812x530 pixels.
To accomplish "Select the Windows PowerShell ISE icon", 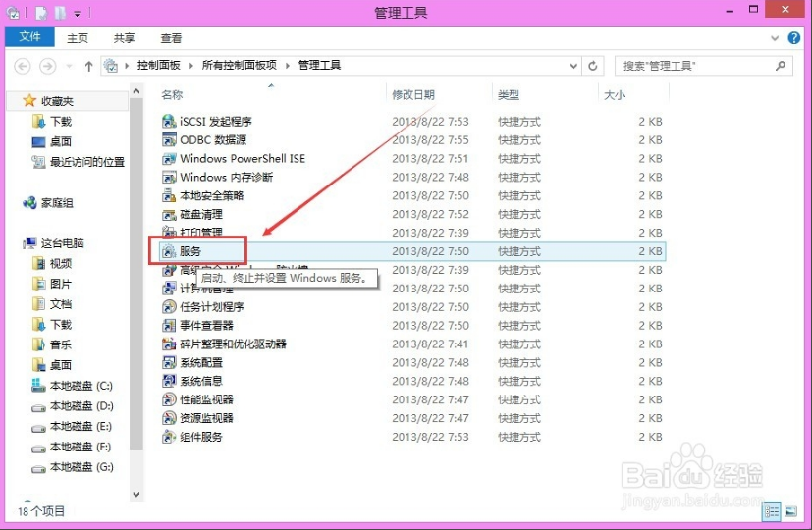I will (x=168, y=159).
